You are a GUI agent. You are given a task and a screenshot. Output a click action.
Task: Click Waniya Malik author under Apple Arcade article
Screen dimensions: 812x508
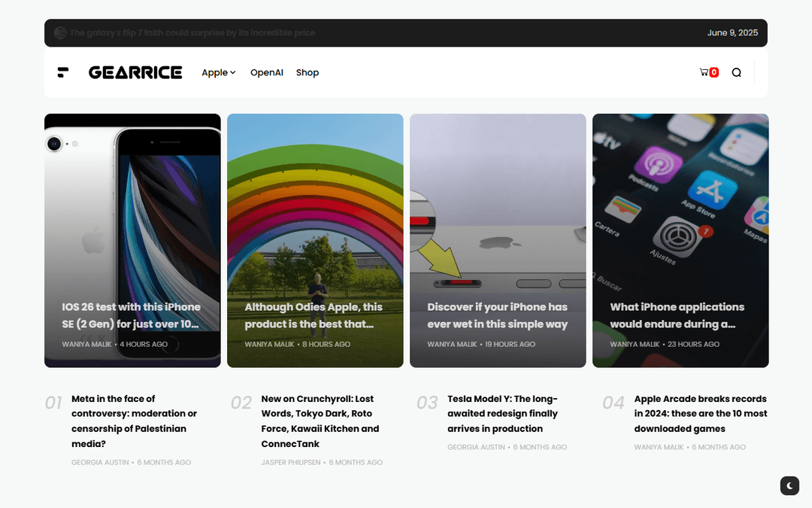(x=659, y=447)
